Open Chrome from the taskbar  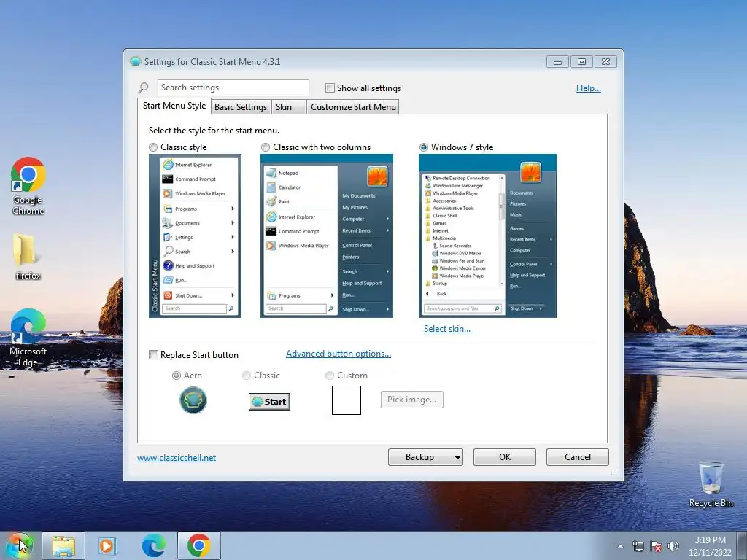click(199, 545)
